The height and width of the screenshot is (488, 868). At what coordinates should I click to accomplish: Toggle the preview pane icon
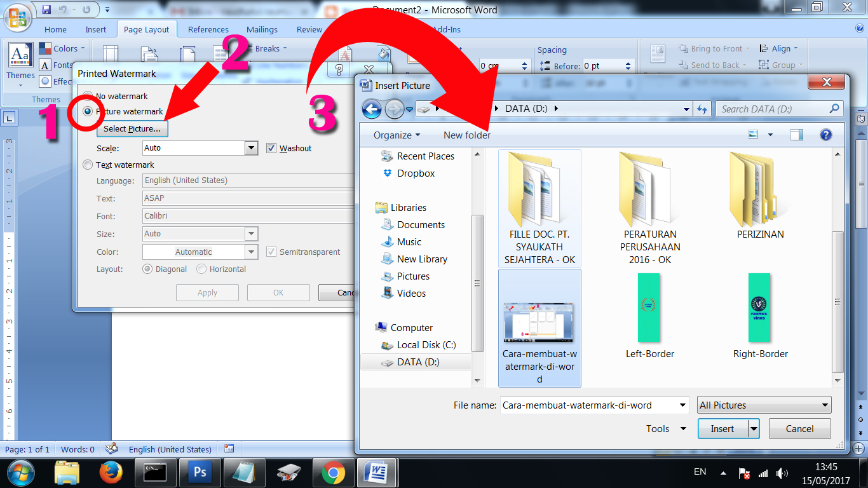click(x=796, y=135)
